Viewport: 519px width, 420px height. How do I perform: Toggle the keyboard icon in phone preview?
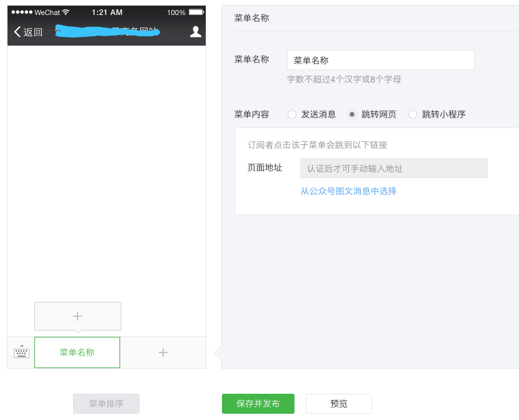21,352
